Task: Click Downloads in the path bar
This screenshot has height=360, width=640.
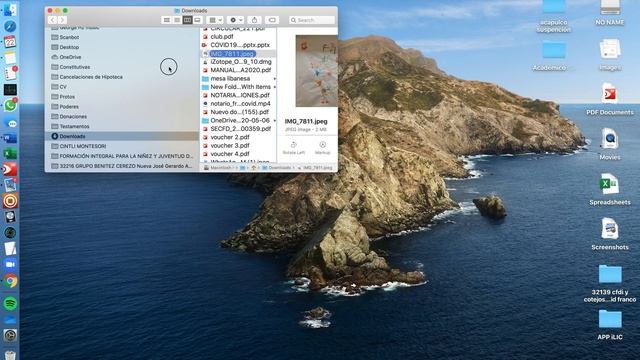Action: click(277, 168)
